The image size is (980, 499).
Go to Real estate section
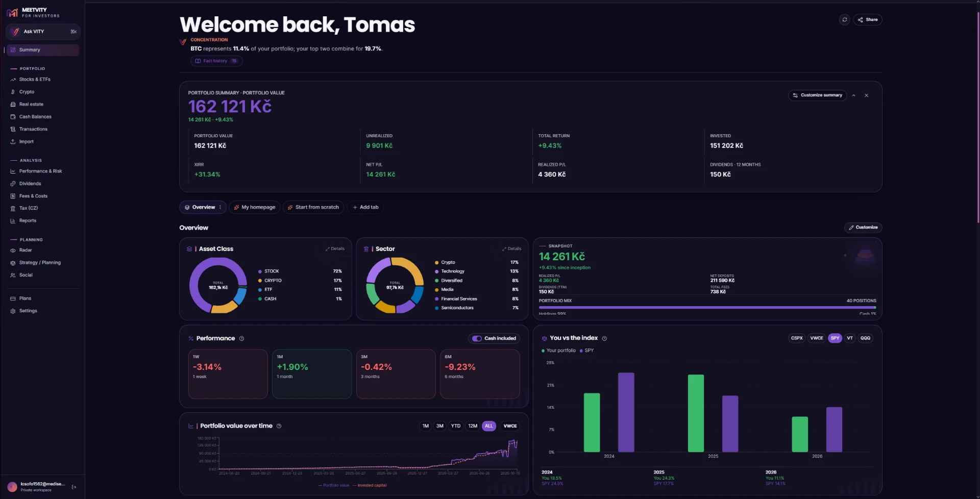42,104
